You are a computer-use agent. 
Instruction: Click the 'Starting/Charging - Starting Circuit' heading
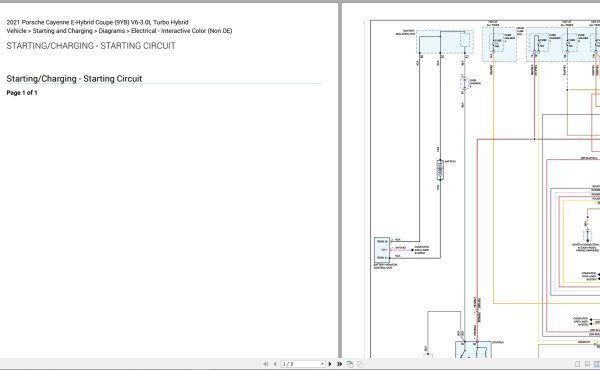click(74, 79)
